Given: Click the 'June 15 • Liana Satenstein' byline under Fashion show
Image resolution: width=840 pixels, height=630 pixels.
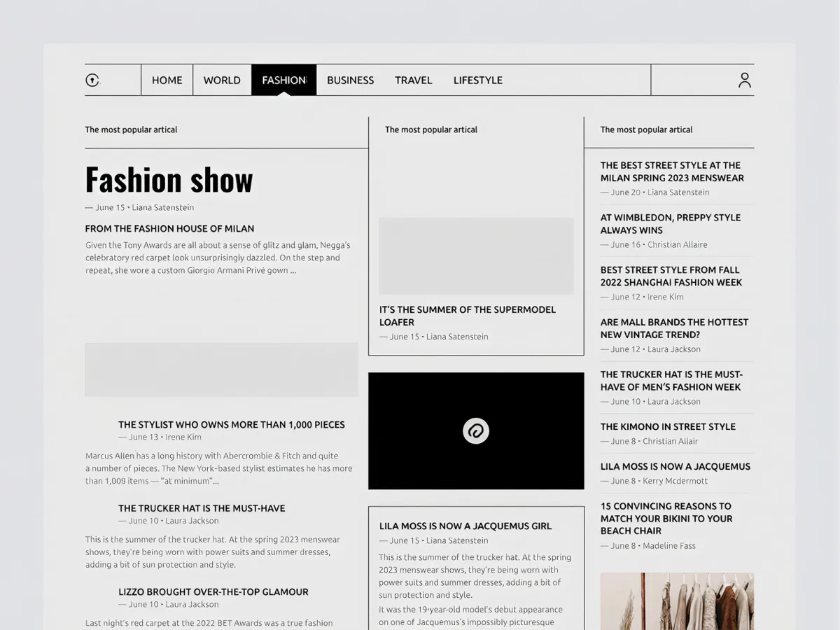Looking at the screenshot, I should coord(139,207).
